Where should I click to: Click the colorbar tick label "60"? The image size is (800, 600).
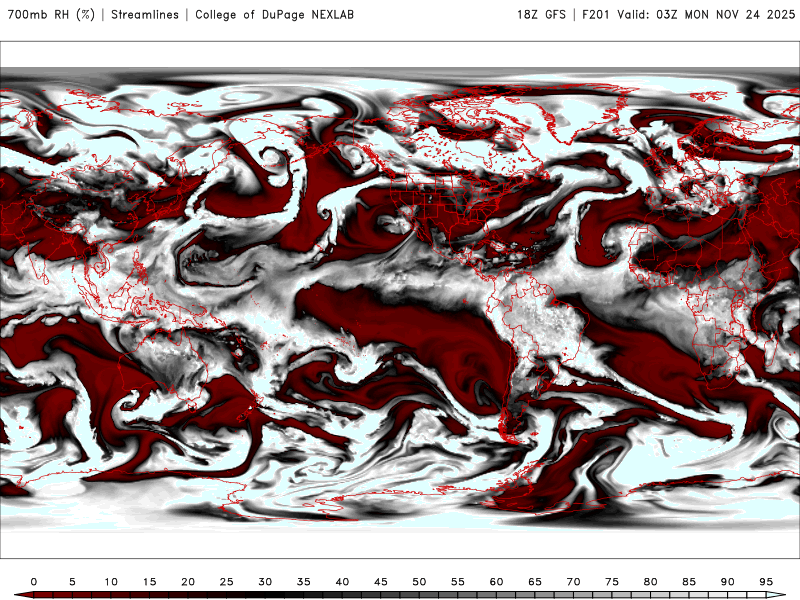coord(496,582)
